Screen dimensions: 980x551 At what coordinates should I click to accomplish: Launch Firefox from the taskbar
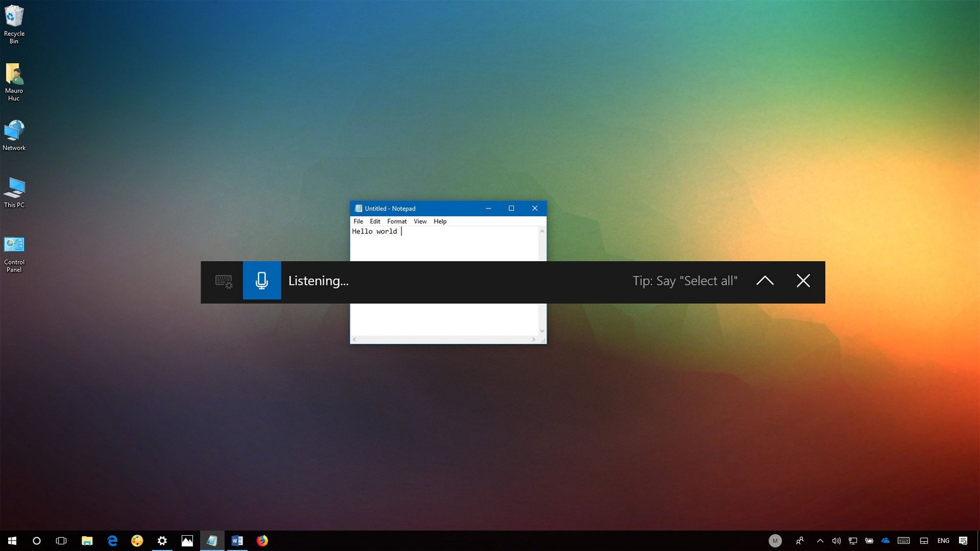[262, 541]
